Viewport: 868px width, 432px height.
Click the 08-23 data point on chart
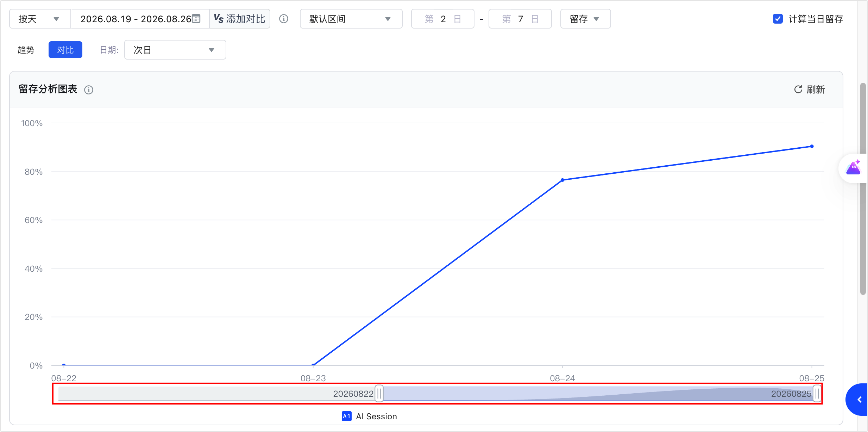[313, 365]
